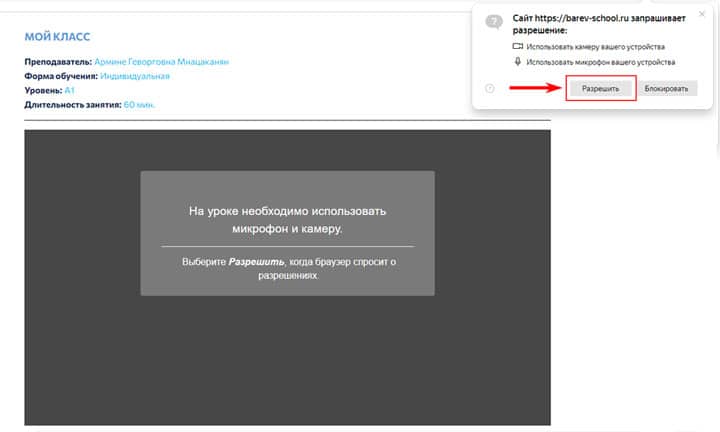Click text 'Использовать микрофон вашего устройства'
The width and height of the screenshot is (720, 432).
pos(601,62)
